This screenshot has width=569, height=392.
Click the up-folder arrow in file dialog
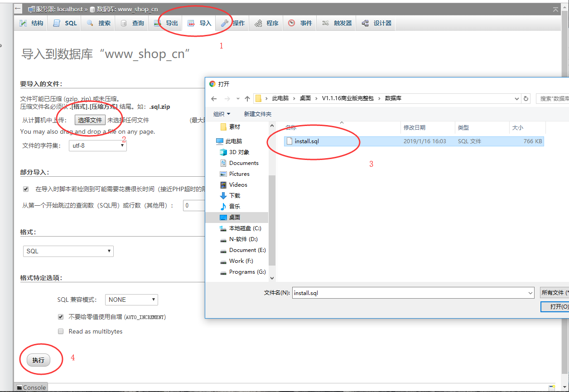(x=247, y=98)
